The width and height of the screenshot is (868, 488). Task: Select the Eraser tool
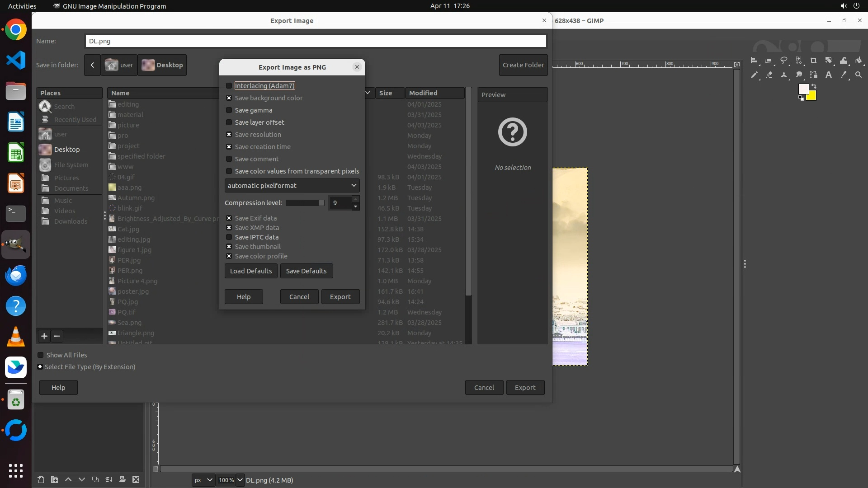[x=769, y=75]
